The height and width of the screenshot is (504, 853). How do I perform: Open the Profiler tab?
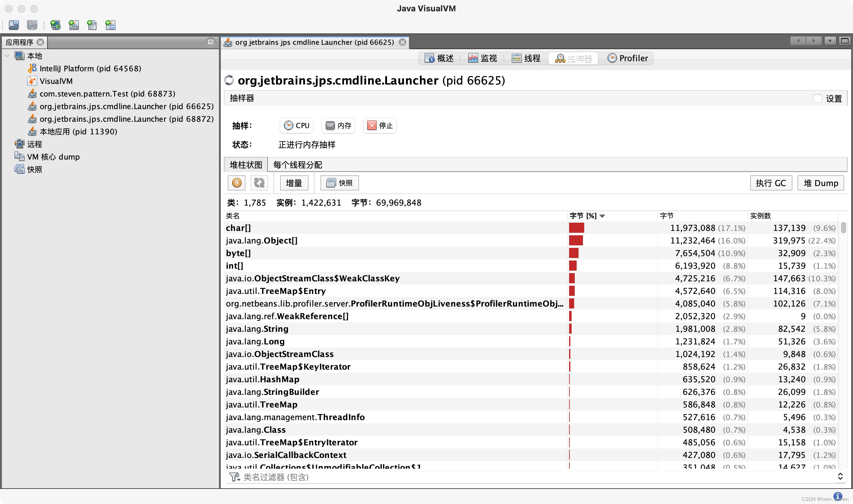coord(627,58)
